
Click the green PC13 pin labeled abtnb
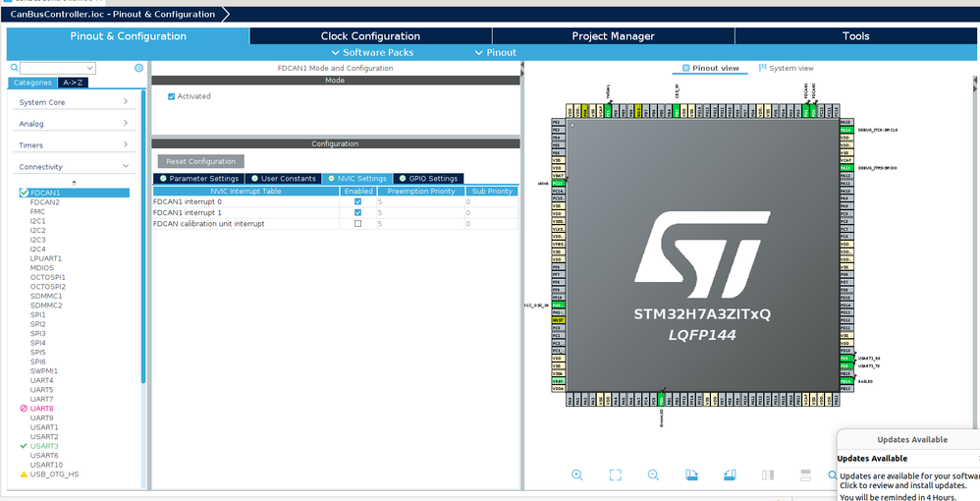[558, 184]
